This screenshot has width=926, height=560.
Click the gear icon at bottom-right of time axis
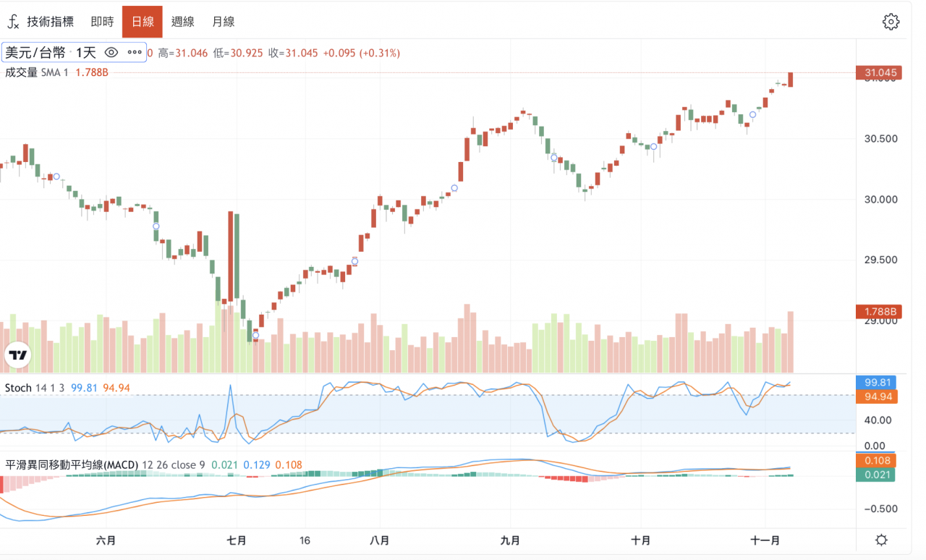[881, 540]
